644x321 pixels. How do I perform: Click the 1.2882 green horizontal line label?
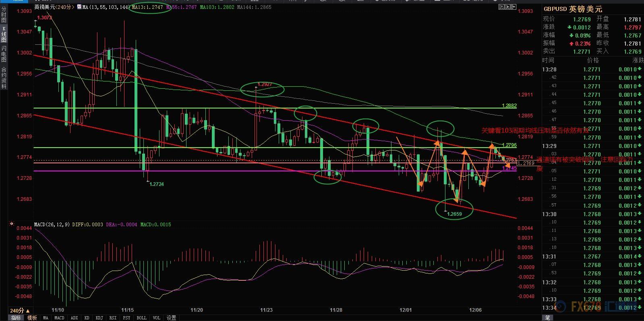tap(509, 106)
